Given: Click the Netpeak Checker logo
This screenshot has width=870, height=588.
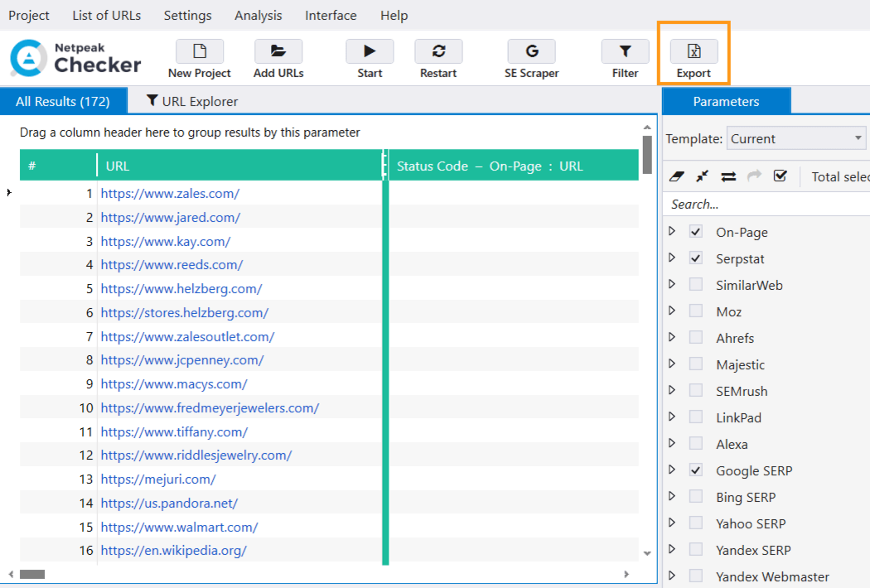Looking at the screenshot, I should pyautogui.click(x=75, y=58).
